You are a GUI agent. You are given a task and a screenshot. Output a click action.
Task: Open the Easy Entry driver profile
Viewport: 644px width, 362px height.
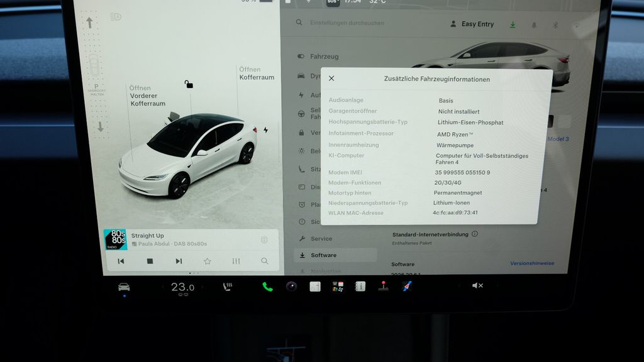pyautogui.click(x=472, y=25)
